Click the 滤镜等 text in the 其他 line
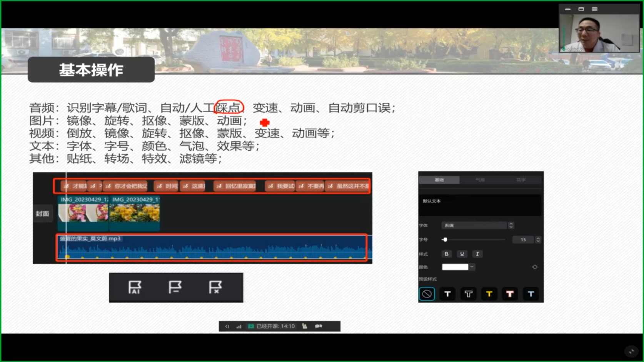Image resolution: width=644 pixels, height=362 pixels. tap(198, 159)
